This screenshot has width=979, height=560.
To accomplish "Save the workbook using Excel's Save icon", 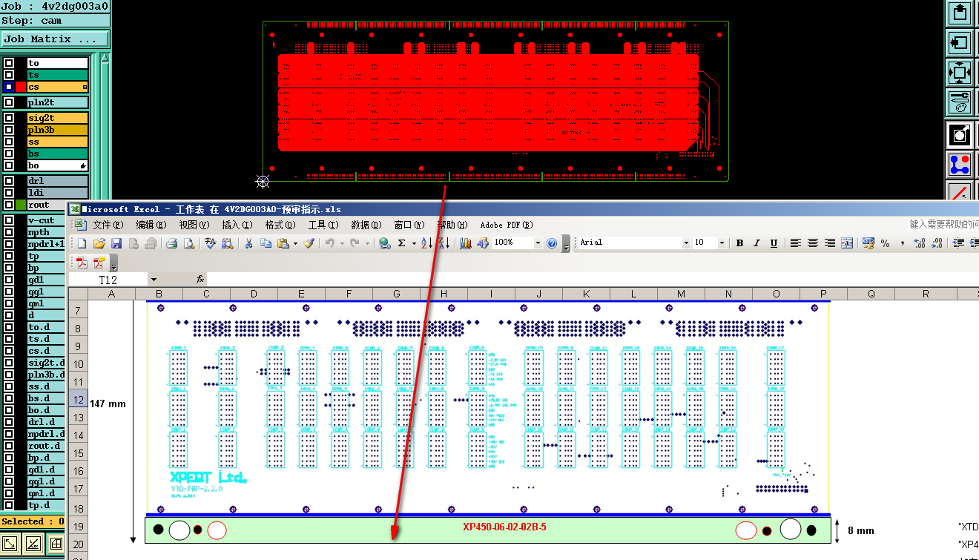I will coord(116,243).
